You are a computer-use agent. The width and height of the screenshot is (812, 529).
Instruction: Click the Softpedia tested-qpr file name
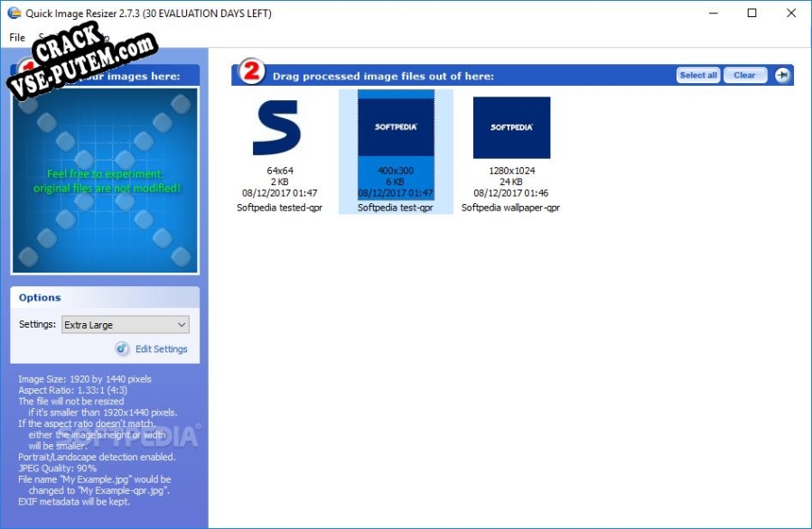coord(279,208)
